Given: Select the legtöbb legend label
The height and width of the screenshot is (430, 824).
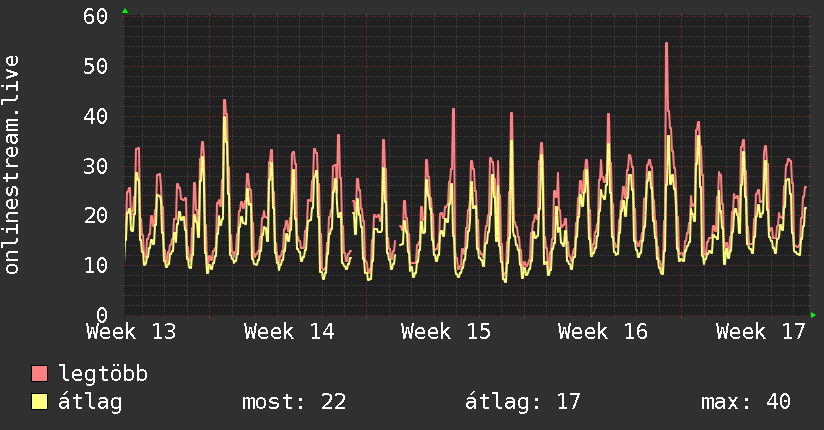Looking at the screenshot, I should (x=103, y=374).
